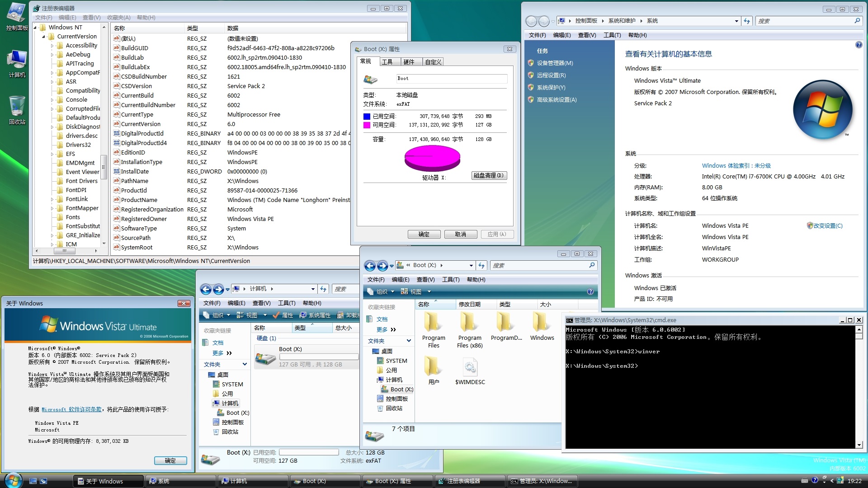This screenshot has width=868, height=488.
Task: Switch to Registry Editor taskbar button
Action: (x=470, y=481)
